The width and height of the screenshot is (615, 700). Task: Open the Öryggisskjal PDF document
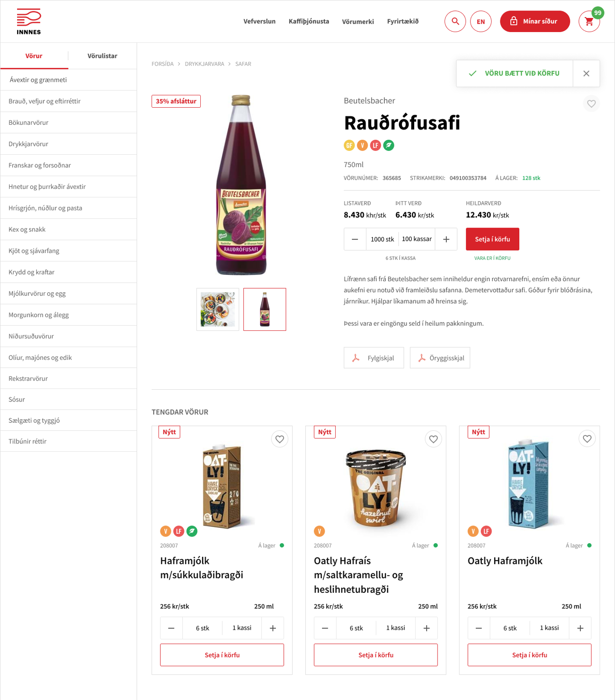click(440, 358)
